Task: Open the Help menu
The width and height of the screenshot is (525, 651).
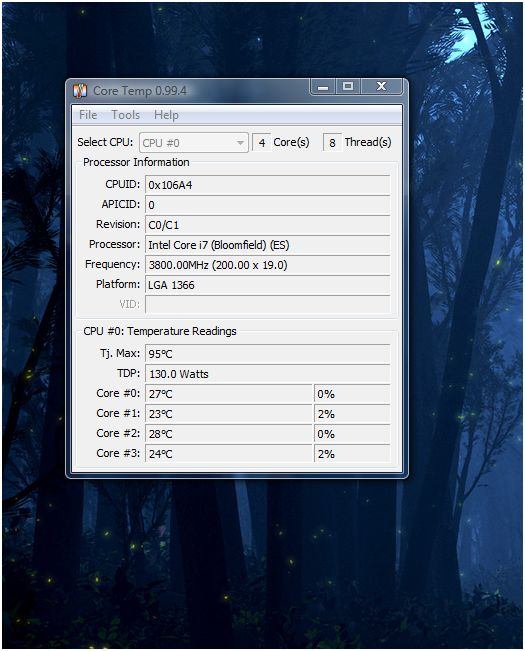Action: [166, 115]
